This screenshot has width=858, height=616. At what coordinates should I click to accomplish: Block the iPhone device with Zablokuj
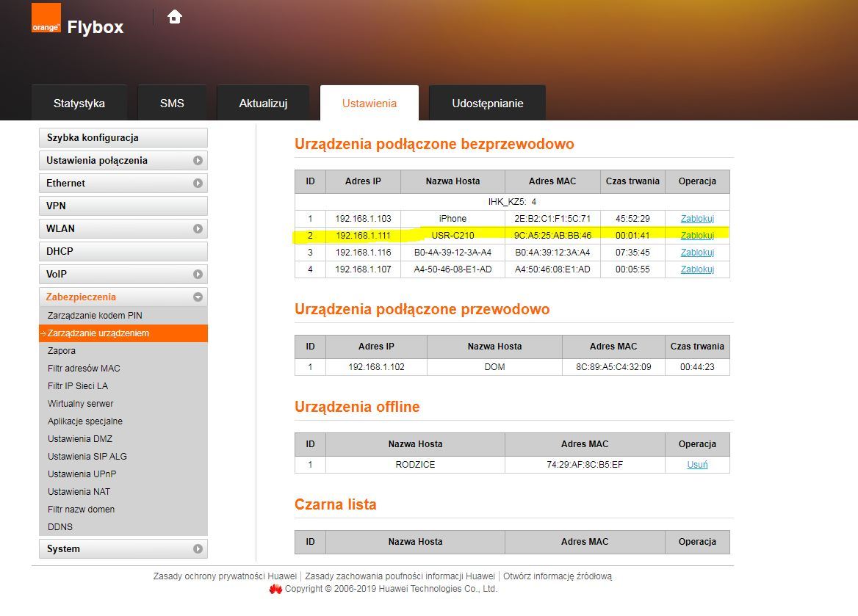(697, 219)
